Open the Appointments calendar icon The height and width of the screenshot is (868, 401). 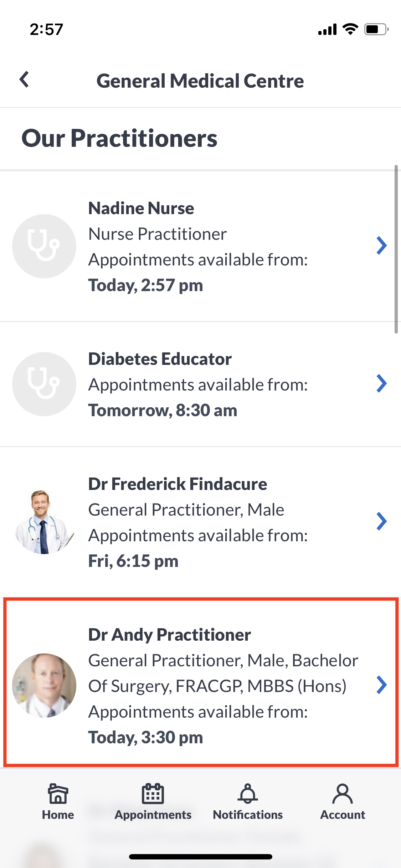153,794
